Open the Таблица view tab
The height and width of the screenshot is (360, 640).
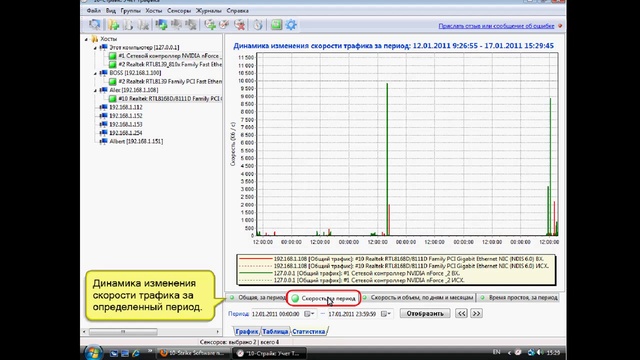[275, 331]
